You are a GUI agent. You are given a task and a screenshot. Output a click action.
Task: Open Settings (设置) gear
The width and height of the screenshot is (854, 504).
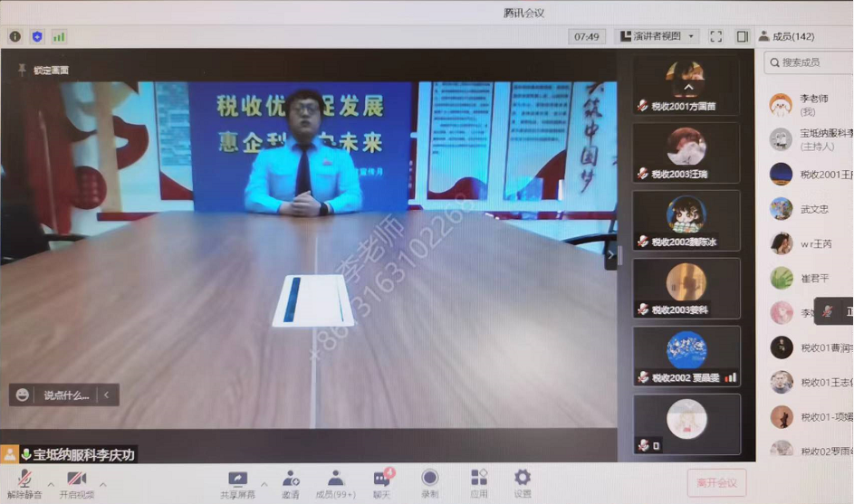(523, 483)
